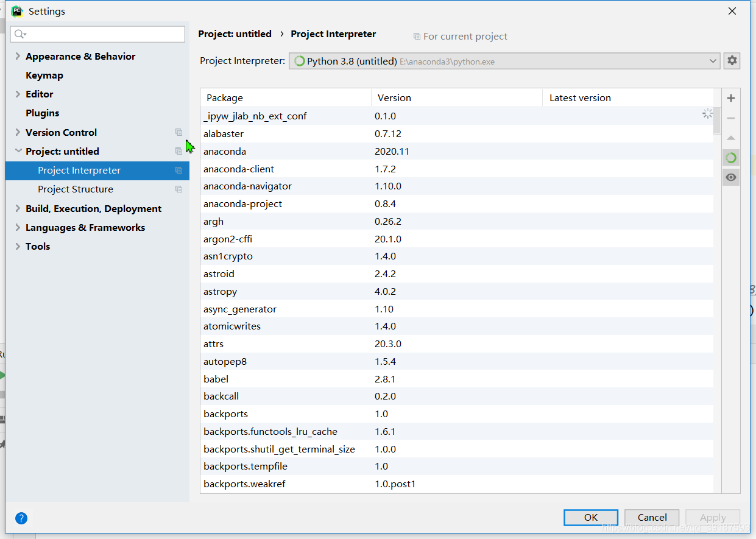Select the async_generator package row
The height and width of the screenshot is (539, 756).
click(457, 309)
